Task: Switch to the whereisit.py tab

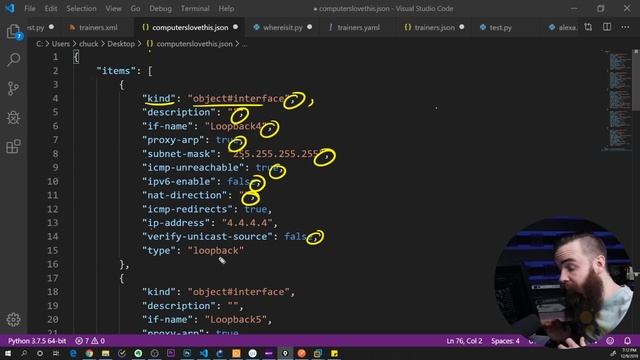Action: pos(282,27)
